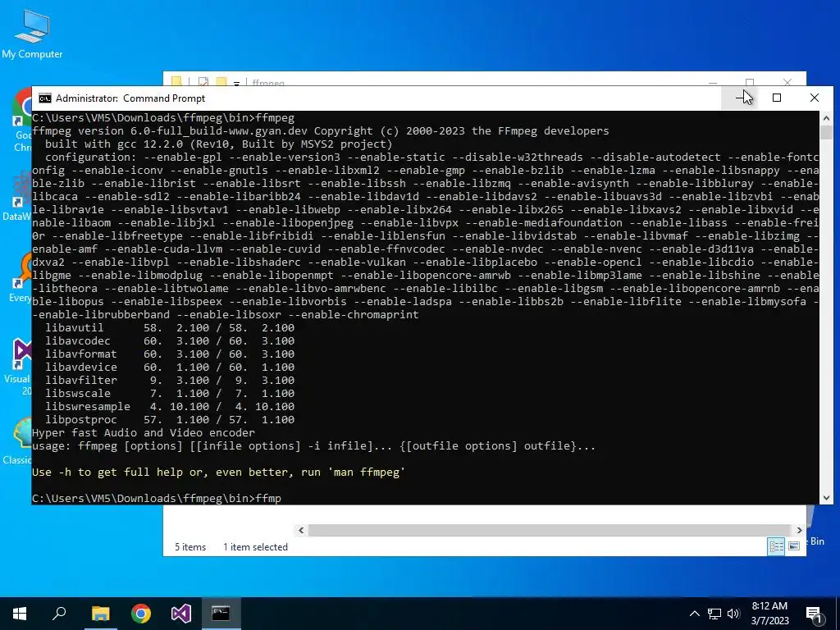Open File Explorer from the taskbar

click(100, 614)
